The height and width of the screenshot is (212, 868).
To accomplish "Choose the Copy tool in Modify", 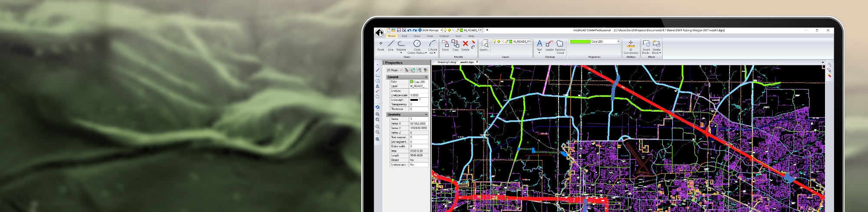I will pyautogui.click(x=455, y=45).
